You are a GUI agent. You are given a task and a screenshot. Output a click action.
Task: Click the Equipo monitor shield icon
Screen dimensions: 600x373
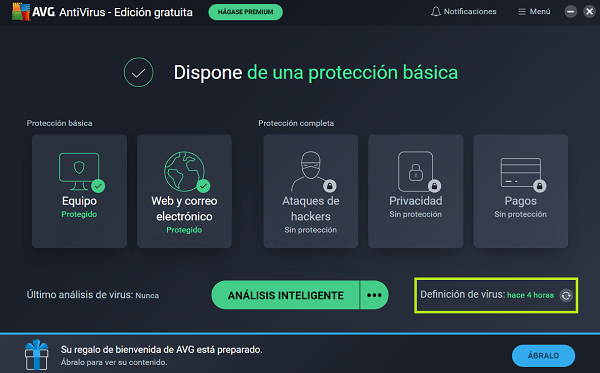[79, 171]
